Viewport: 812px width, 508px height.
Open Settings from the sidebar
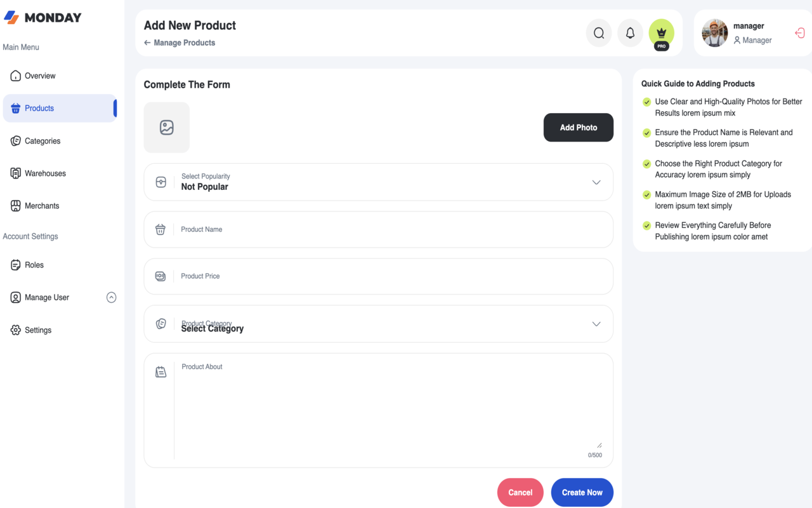tap(38, 330)
